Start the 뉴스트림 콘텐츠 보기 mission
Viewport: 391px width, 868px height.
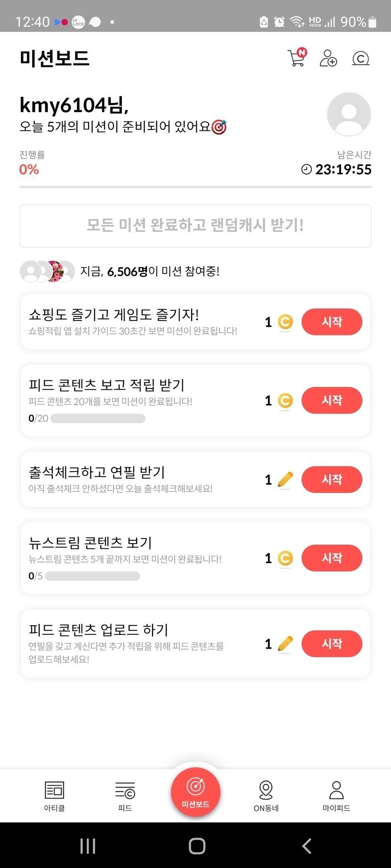pyautogui.click(x=332, y=558)
